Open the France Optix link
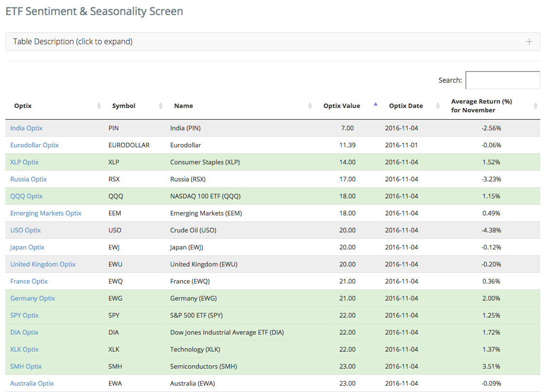This screenshot has height=392, width=550. (x=29, y=281)
